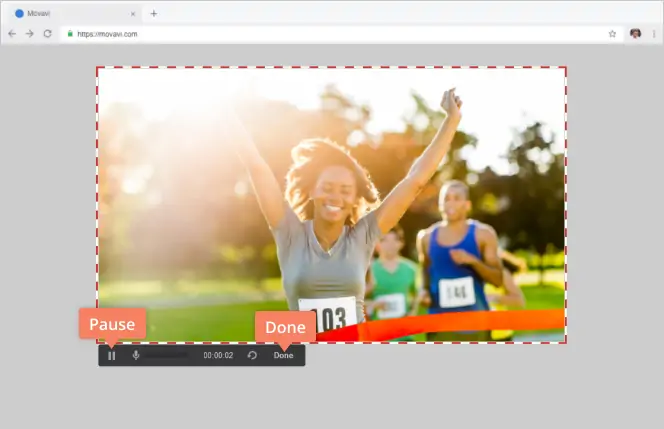The width and height of the screenshot is (664, 429).
Task: Go back with the browser back arrow
Action: pos(12,33)
